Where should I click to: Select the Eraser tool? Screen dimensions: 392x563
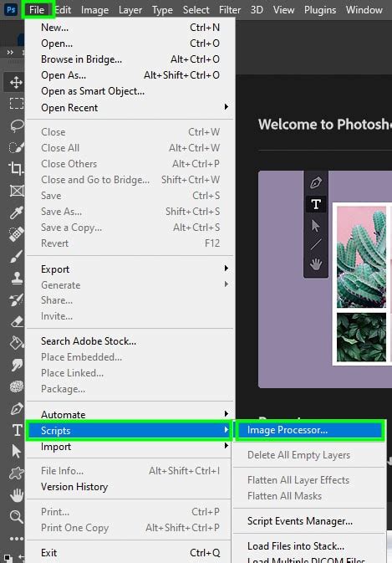click(17, 321)
